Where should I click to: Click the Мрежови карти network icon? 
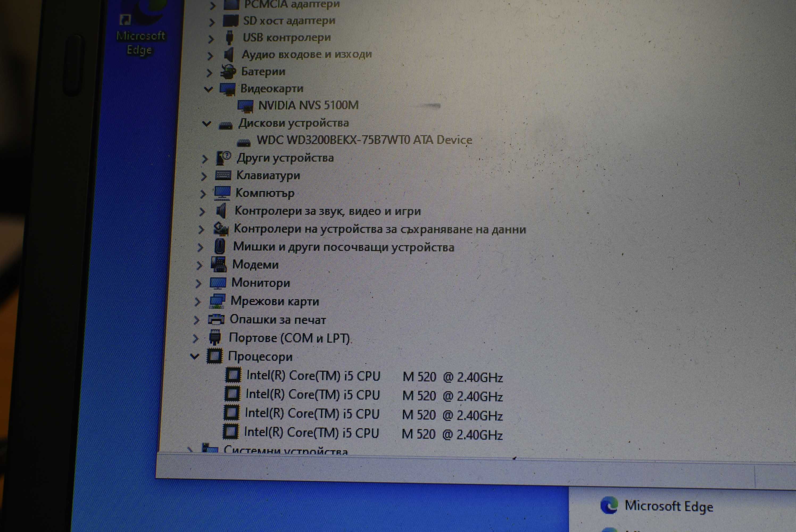click(217, 301)
